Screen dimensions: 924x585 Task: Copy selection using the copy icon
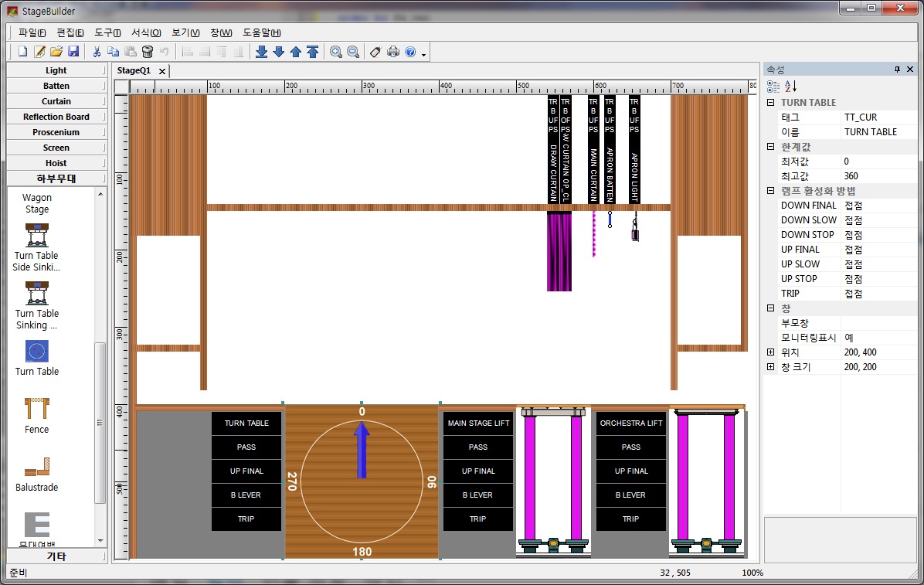[113, 52]
